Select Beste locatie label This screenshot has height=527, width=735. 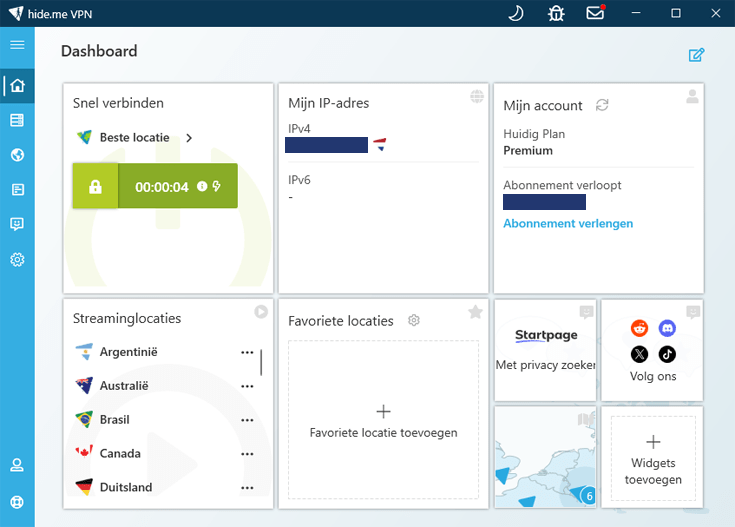pyautogui.click(x=135, y=137)
